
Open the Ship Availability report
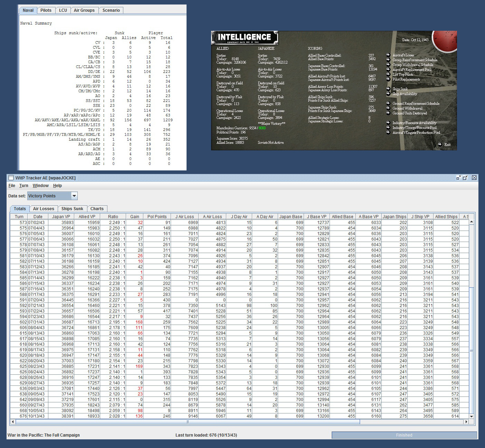405,94
